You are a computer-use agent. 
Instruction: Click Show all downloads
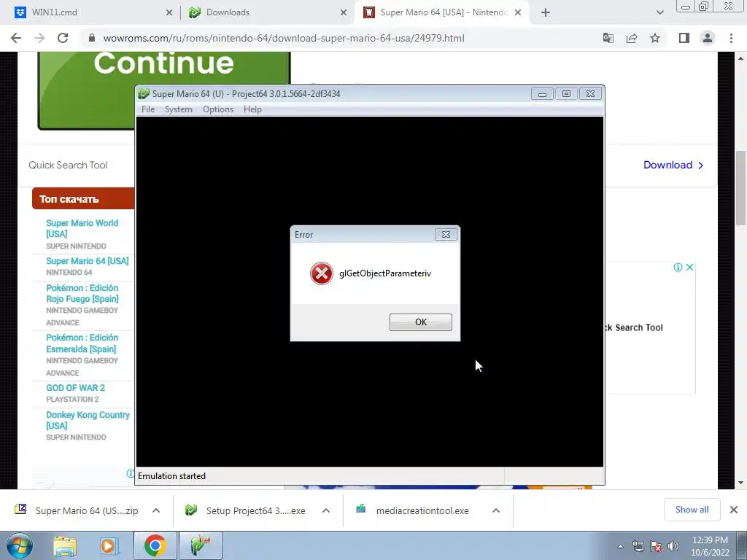[692, 510]
